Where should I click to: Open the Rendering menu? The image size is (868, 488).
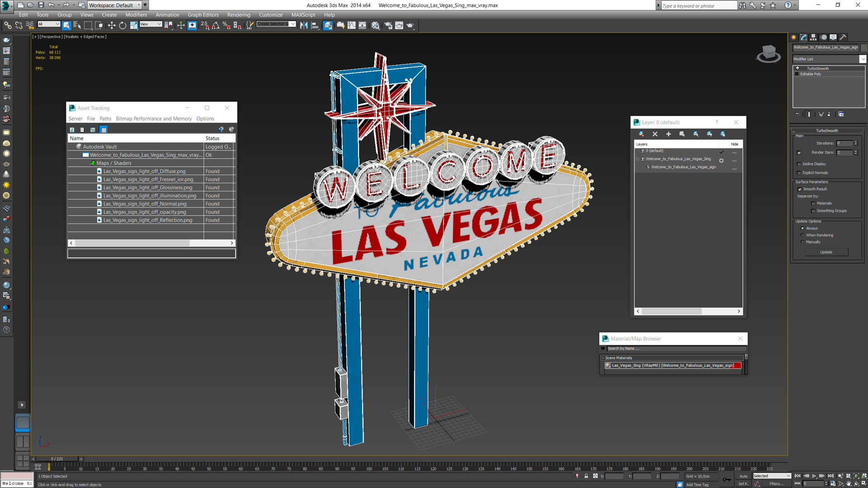[238, 15]
